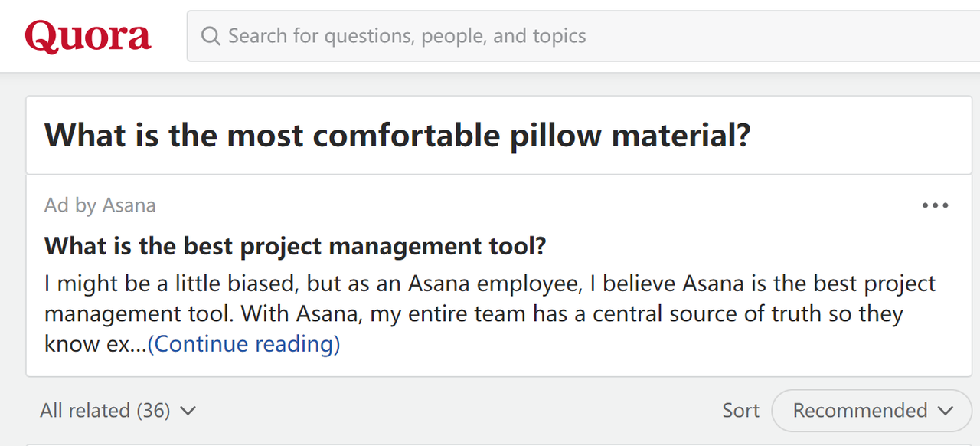Click the Ad by Asana label

(x=100, y=205)
